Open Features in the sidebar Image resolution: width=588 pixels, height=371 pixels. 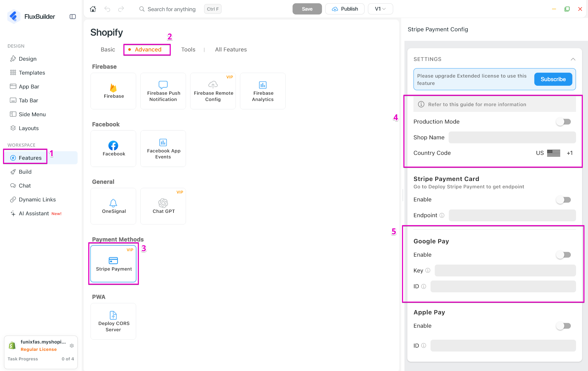tap(41, 158)
